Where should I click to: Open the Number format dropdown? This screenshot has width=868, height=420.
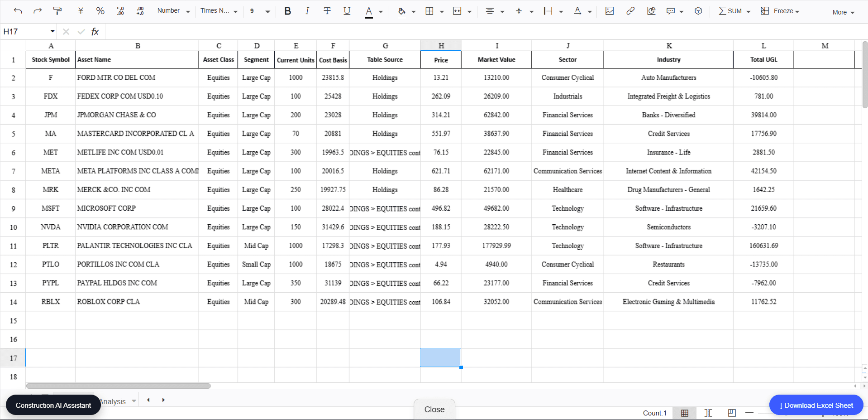[173, 10]
